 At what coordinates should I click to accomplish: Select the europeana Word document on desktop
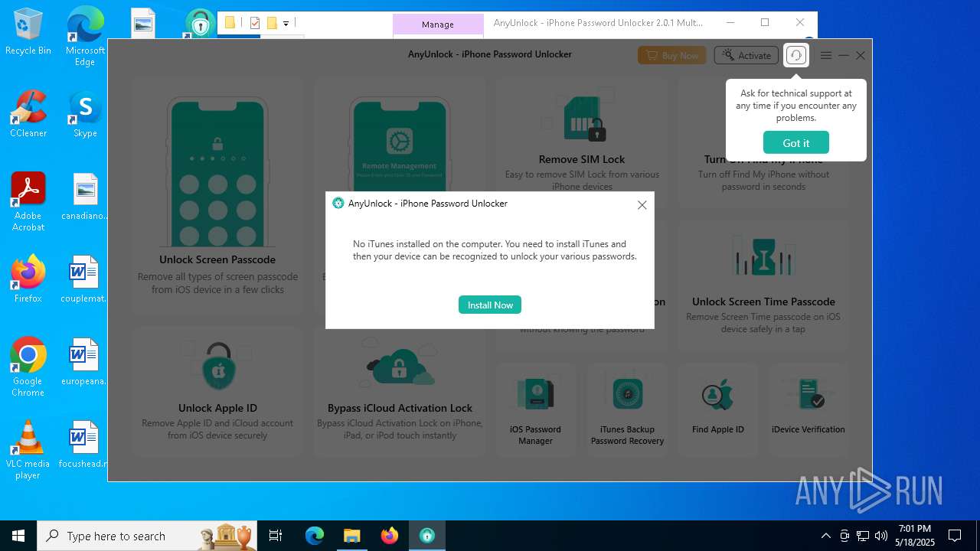pyautogui.click(x=85, y=362)
